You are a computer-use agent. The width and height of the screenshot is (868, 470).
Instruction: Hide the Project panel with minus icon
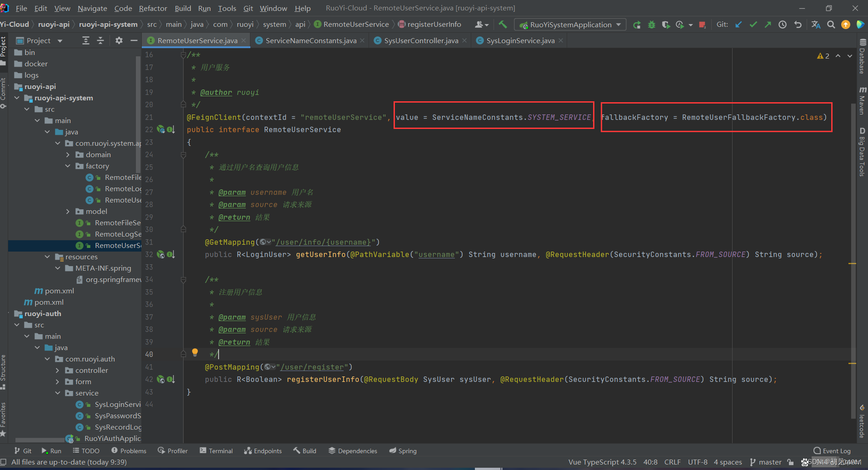[x=134, y=40]
